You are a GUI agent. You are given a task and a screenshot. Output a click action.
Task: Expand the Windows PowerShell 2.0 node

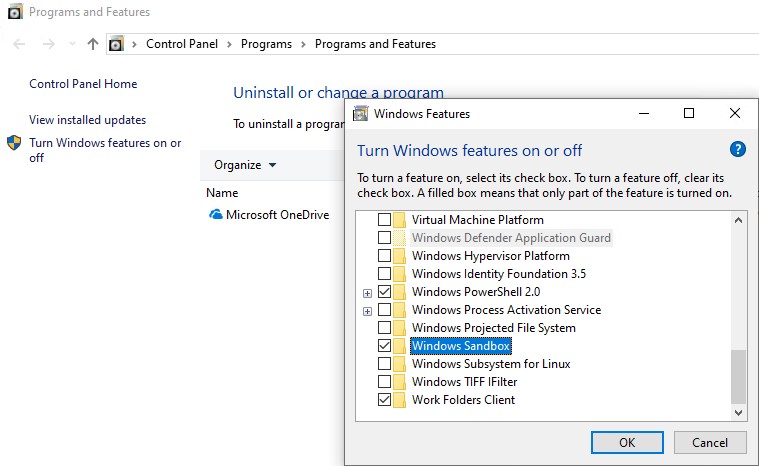(367, 293)
